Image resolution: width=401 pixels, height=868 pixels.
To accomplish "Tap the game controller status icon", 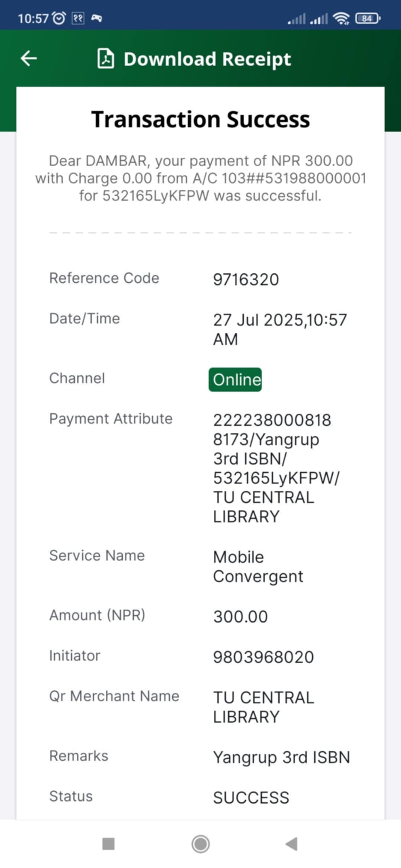I will pyautogui.click(x=97, y=18).
